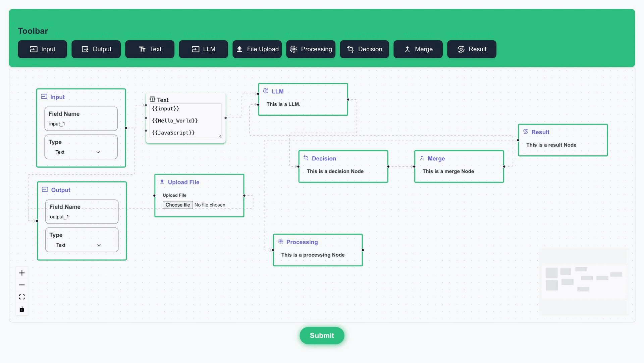Click the Output node tool in toolbar

pos(96,49)
